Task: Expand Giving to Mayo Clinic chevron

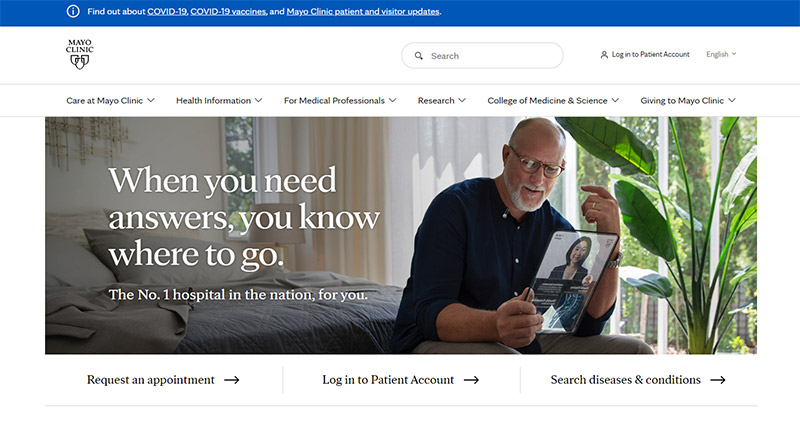Action: [x=732, y=101]
